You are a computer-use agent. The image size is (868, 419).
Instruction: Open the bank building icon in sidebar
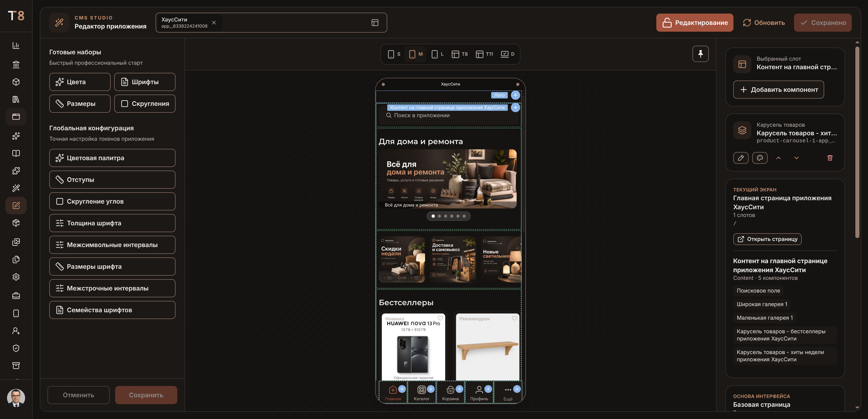click(x=16, y=64)
